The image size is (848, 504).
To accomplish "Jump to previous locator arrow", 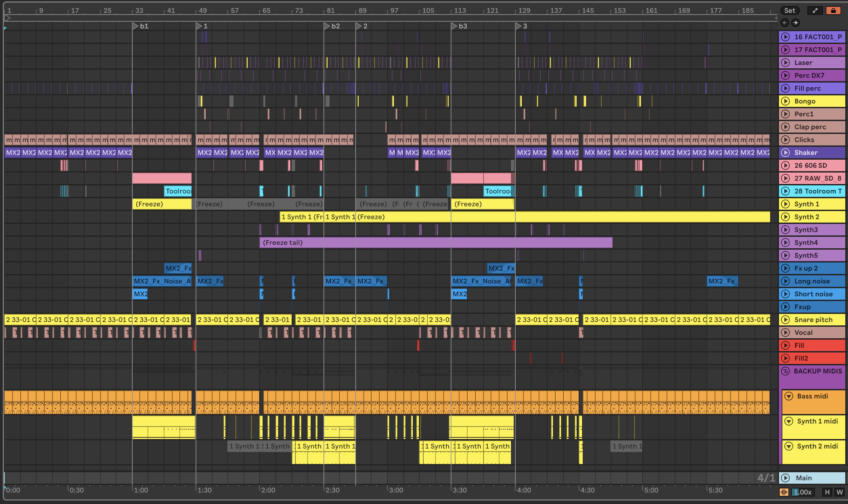I will pyautogui.click(x=785, y=23).
